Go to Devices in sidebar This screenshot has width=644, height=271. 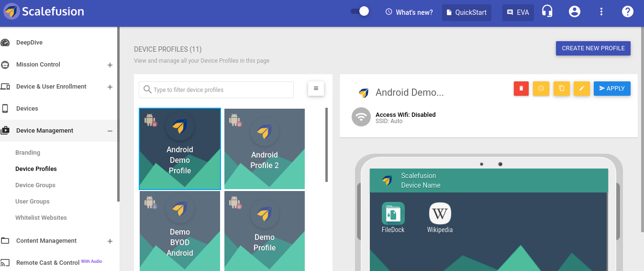coord(27,109)
